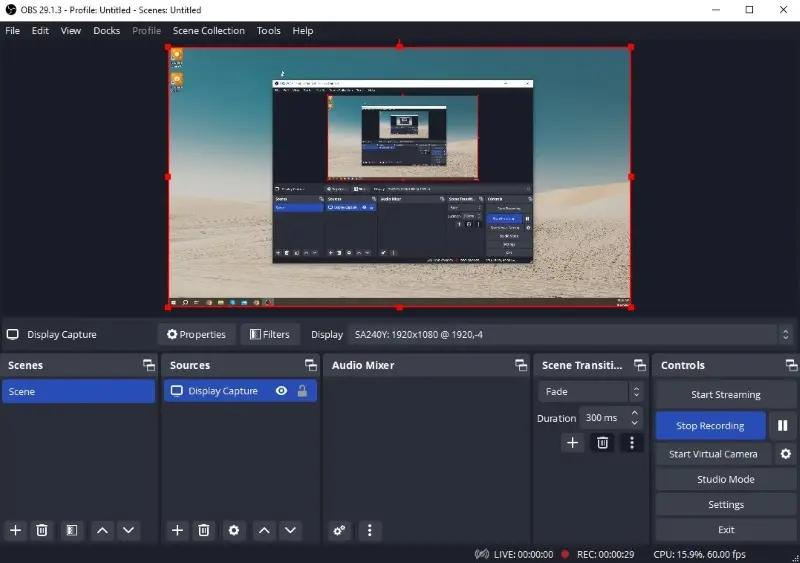Increase the transition Duration with the up arrow
This screenshot has width=800, height=563.
(635, 413)
